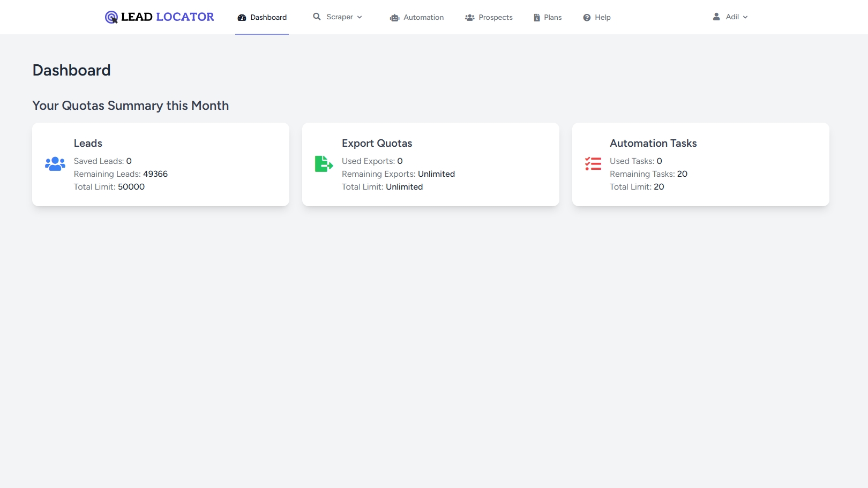This screenshot has height=488, width=868.
Task: Click the Lead Locator target logo icon
Action: 111,17
